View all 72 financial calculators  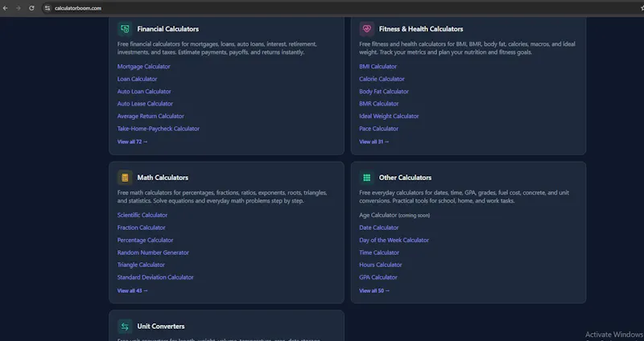pos(132,142)
